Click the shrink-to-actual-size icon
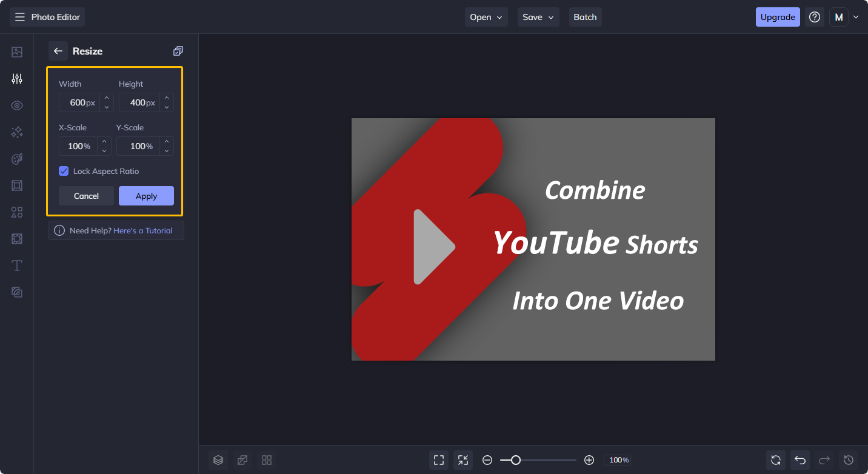Screen dimensions: 868x474 [463, 460]
